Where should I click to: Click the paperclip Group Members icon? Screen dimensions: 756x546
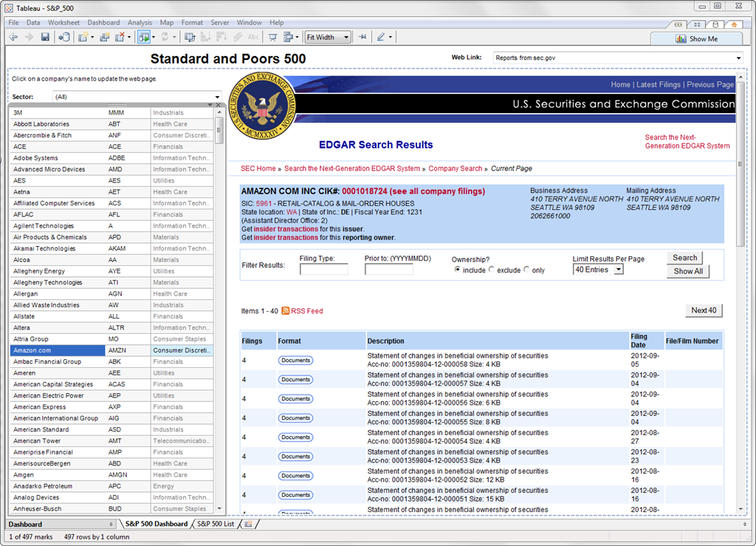click(238, 37)
